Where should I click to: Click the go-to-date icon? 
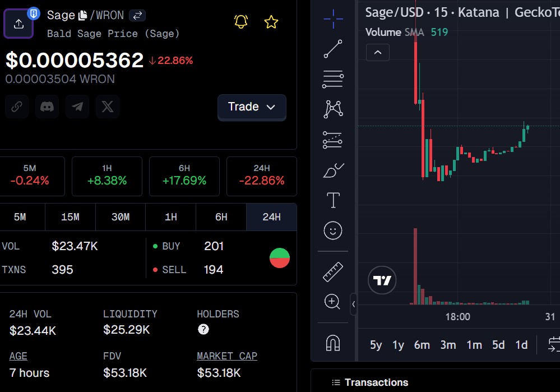554,344
